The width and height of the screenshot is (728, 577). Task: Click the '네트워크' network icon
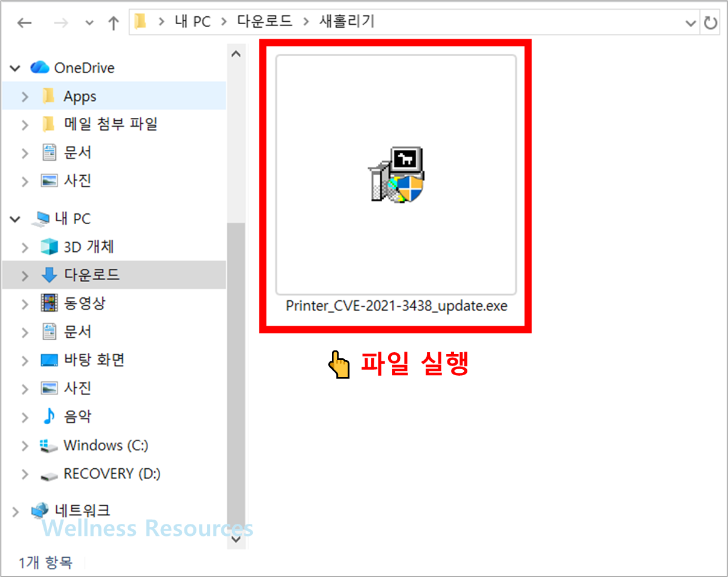point(40,511)
